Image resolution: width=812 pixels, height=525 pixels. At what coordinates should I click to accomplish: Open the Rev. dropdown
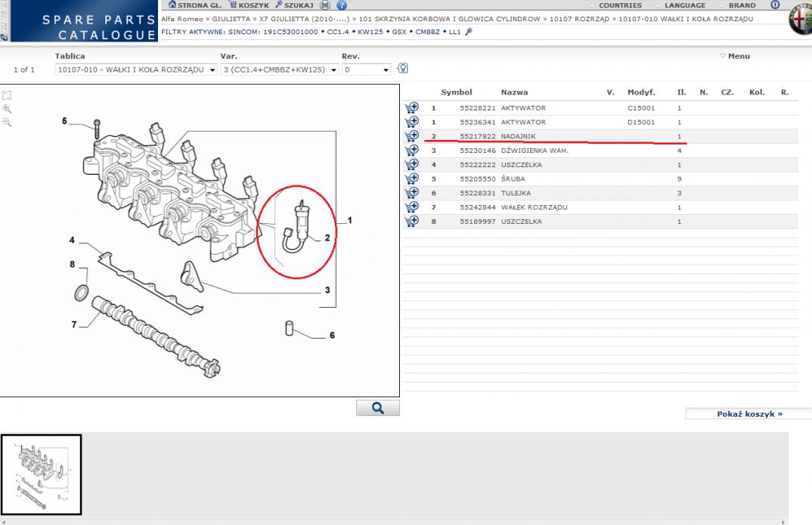(x=366, y=70)
